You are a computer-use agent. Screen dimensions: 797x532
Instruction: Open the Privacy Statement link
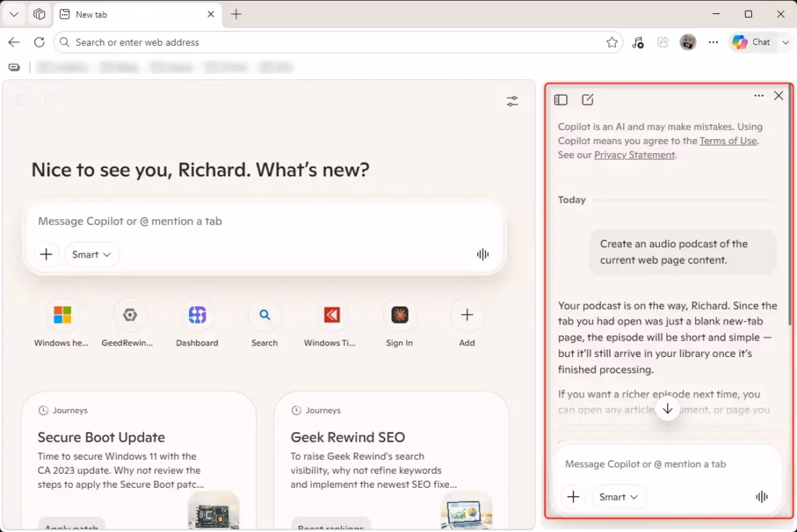[634, 155]
